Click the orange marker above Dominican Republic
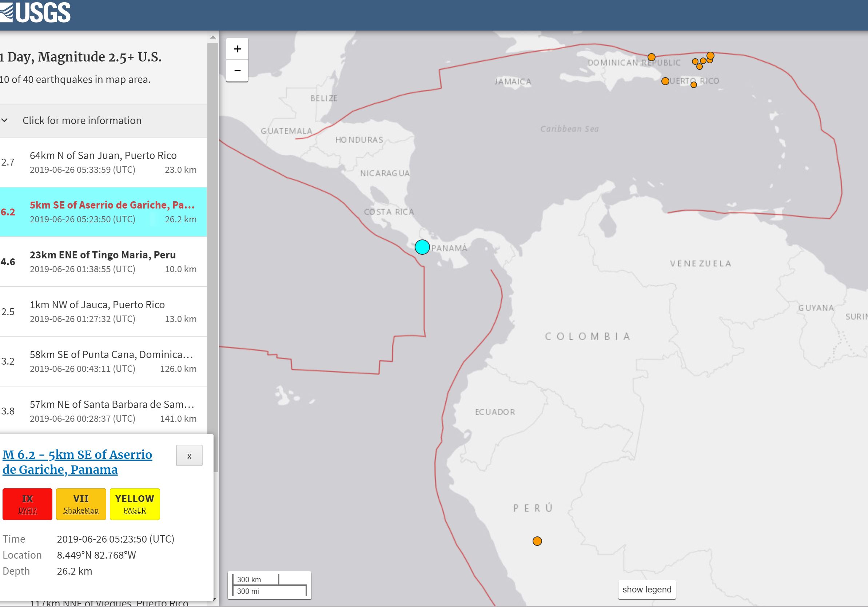 (651, 57)
